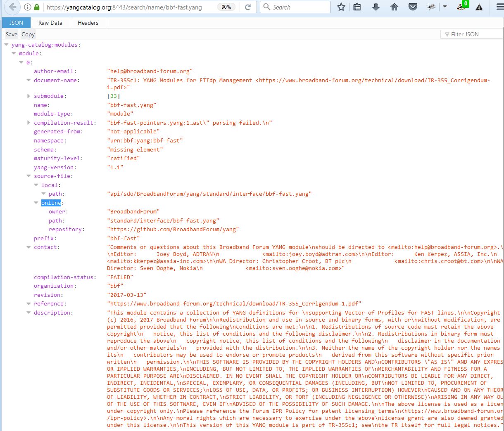
Task: Click the maturity-level key
Action: (x=58, y=159)
